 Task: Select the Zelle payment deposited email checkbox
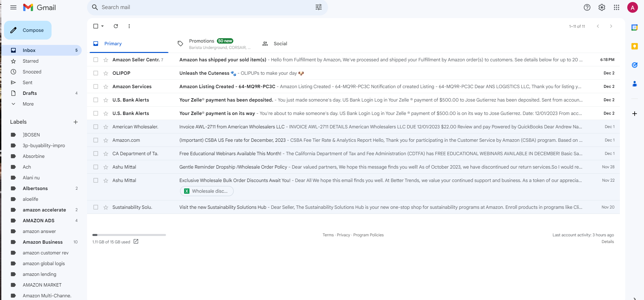pos(96,100)
